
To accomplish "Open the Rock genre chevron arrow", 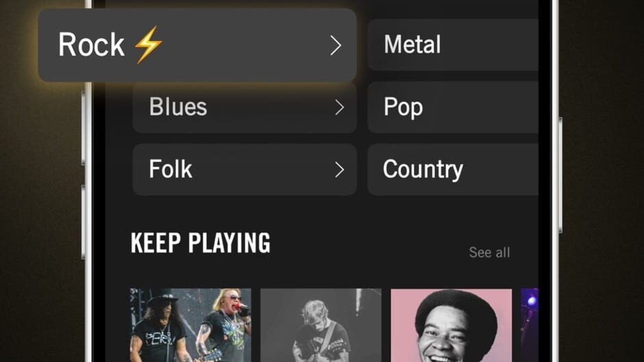I will 336,45.
